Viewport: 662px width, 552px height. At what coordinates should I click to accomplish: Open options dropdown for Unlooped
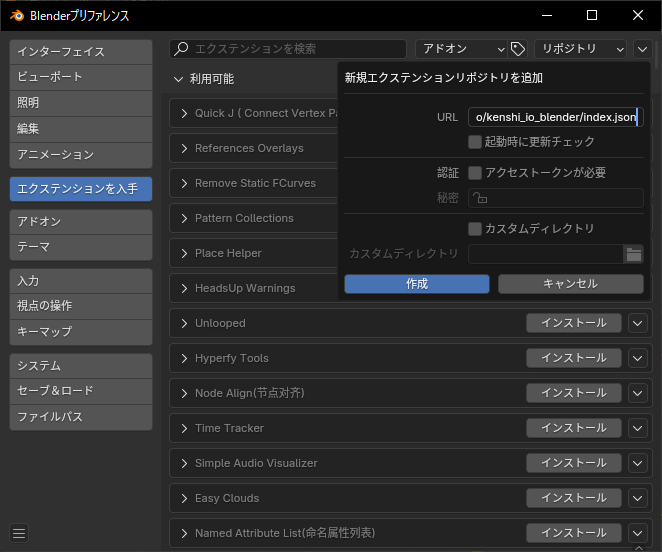638,324
